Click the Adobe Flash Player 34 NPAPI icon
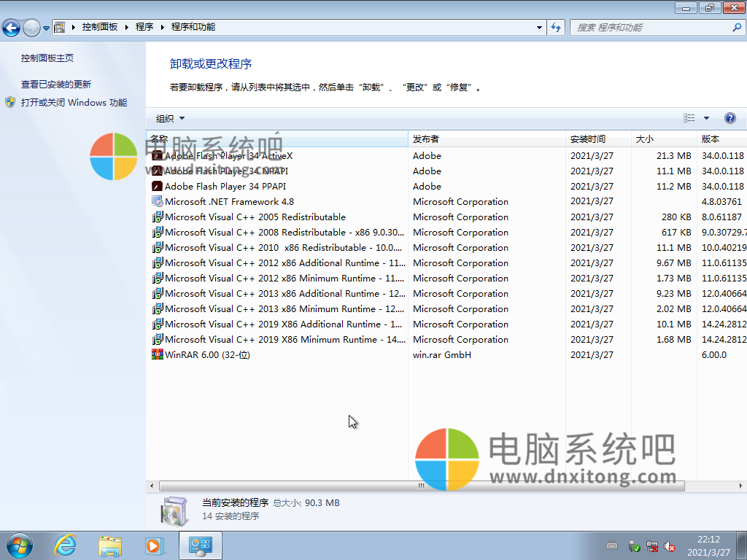Viewport: 747px width, 560px height. click(x=158, y=171)
